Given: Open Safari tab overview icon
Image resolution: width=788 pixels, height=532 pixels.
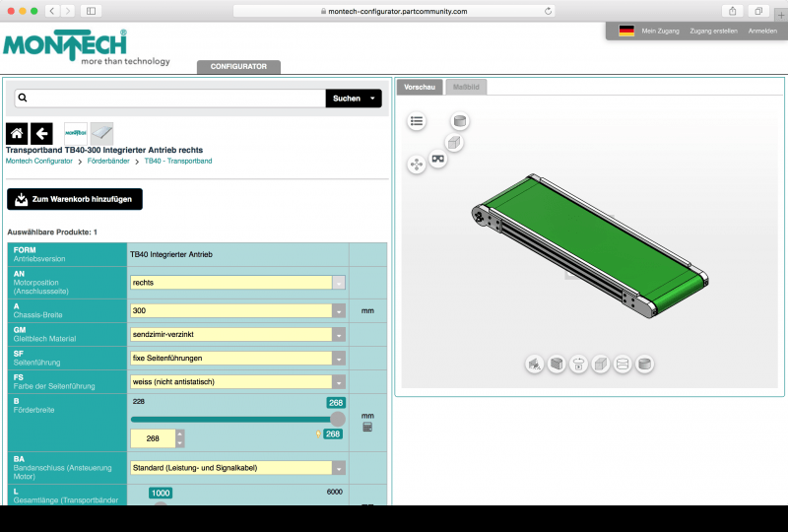Looking at the screenshot, I should [758, 11].
